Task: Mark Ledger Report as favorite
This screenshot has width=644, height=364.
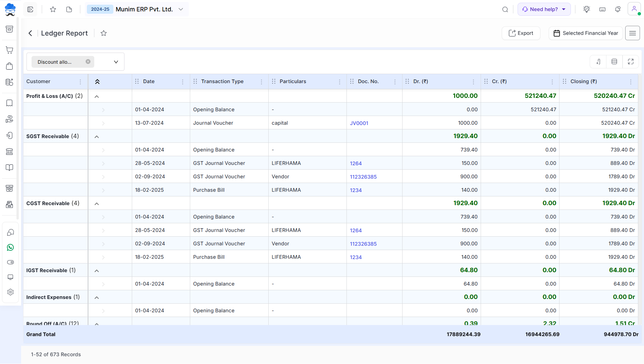Action: pos(104,33)
